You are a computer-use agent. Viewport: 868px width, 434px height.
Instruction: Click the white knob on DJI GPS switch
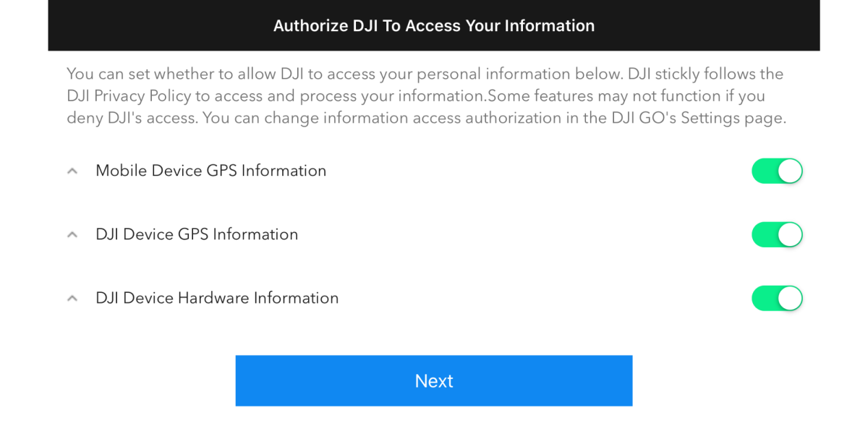[x=790, y=235]
